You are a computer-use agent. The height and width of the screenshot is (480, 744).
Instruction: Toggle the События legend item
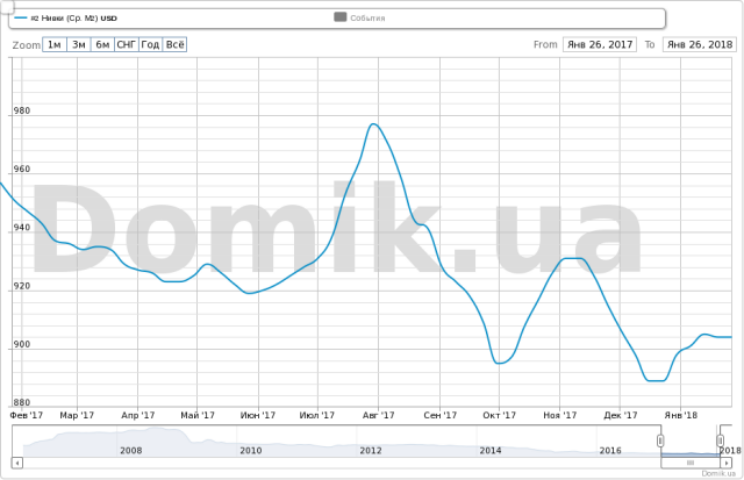[360, 18]
